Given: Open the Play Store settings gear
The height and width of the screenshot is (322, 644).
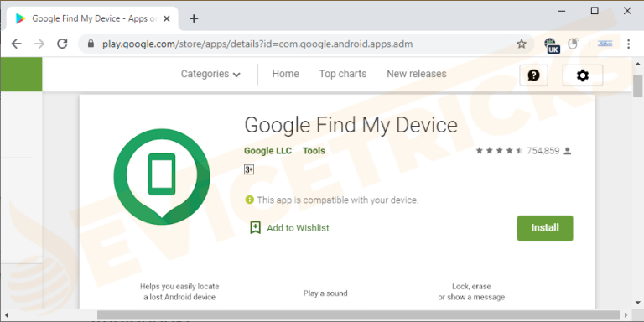Looking at the screenshot, I should coord(583,75).
